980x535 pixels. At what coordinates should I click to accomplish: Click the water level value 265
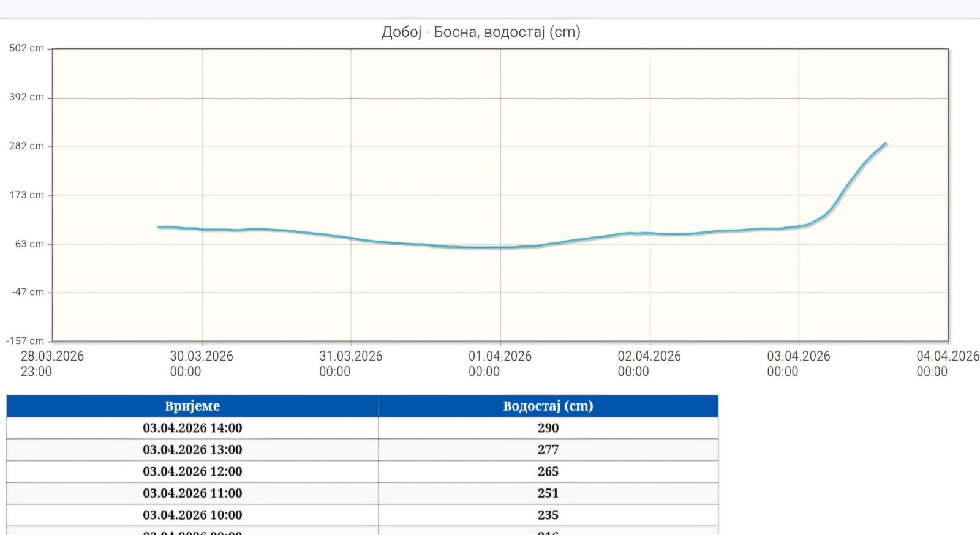coord(548,471)
